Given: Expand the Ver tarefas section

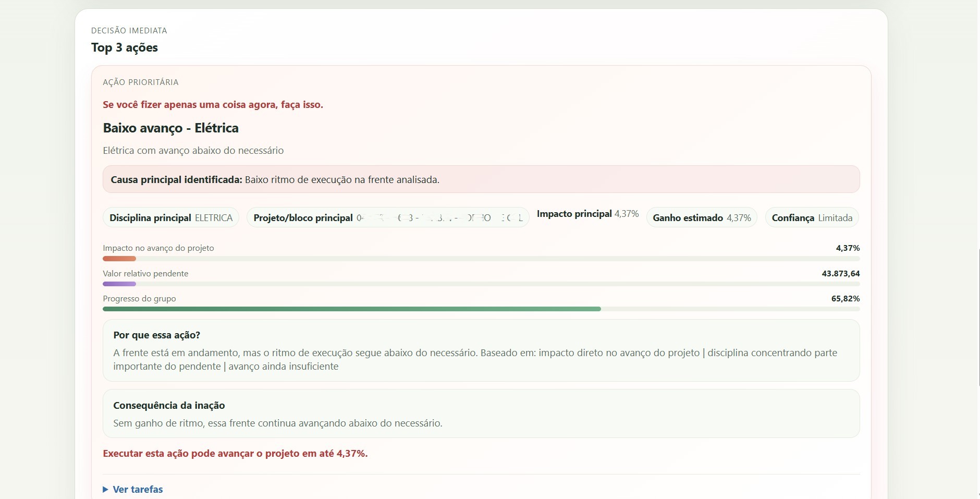Looking at the screenshot, I should click(x=138, y=489).
